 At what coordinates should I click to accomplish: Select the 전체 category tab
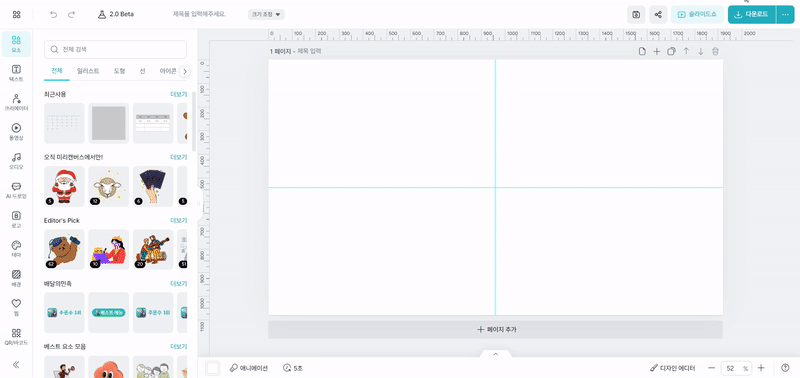(x=57, y=71)
